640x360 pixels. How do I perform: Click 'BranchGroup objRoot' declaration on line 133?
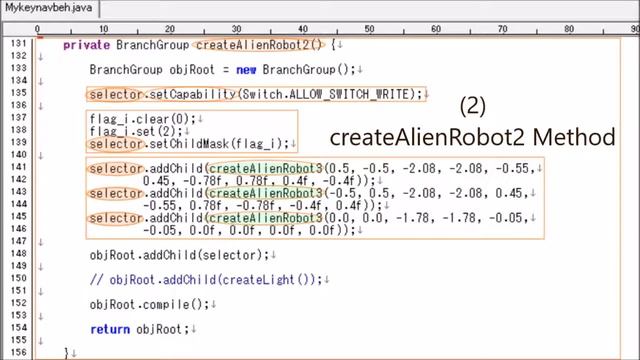pyautogui.click(x=152, y=70)
